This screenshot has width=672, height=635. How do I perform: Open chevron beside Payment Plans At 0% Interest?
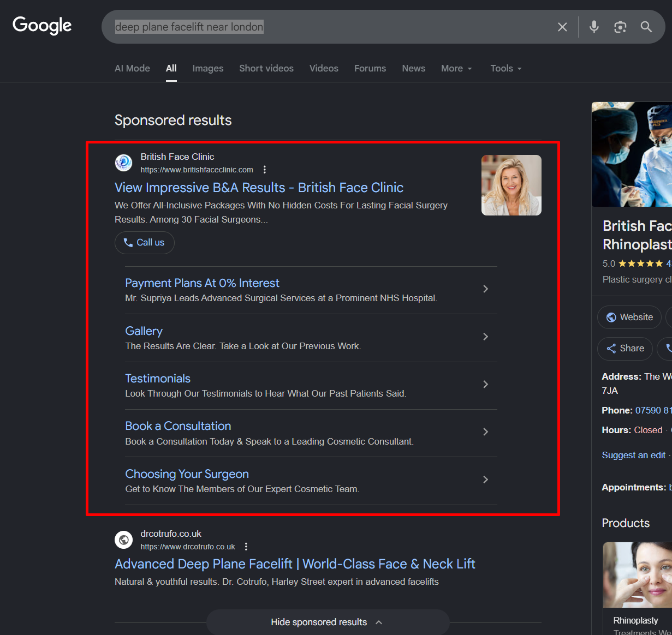(x=485, y=289)
